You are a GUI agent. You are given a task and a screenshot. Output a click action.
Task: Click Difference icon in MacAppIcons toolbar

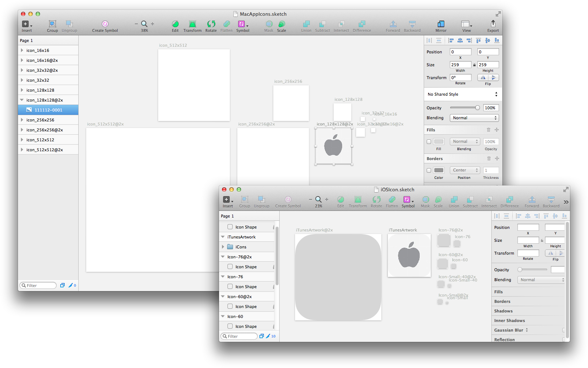pos(362,24)
